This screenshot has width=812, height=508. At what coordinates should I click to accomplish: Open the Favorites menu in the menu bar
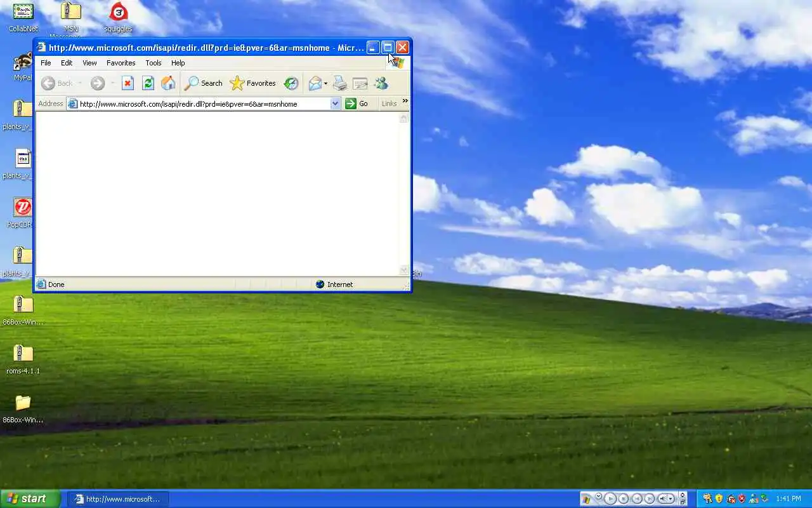click(x=121, y=63)
